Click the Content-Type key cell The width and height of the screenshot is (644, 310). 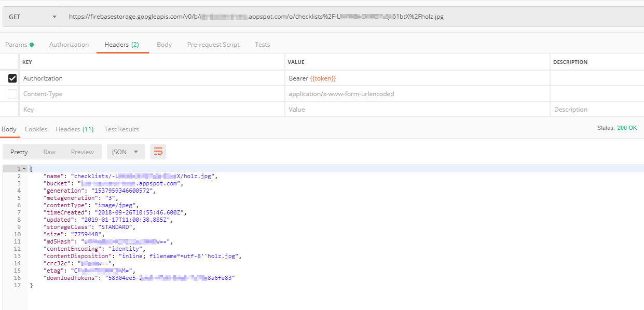click(152, 94)
